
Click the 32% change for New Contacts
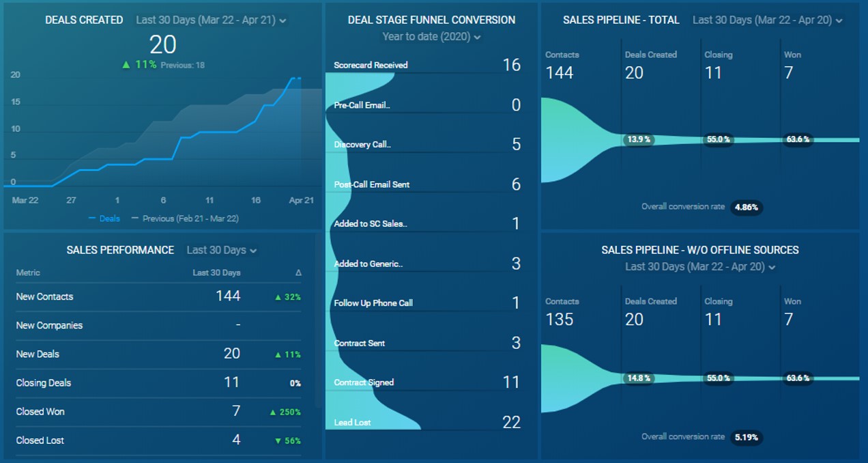point(287,298)
